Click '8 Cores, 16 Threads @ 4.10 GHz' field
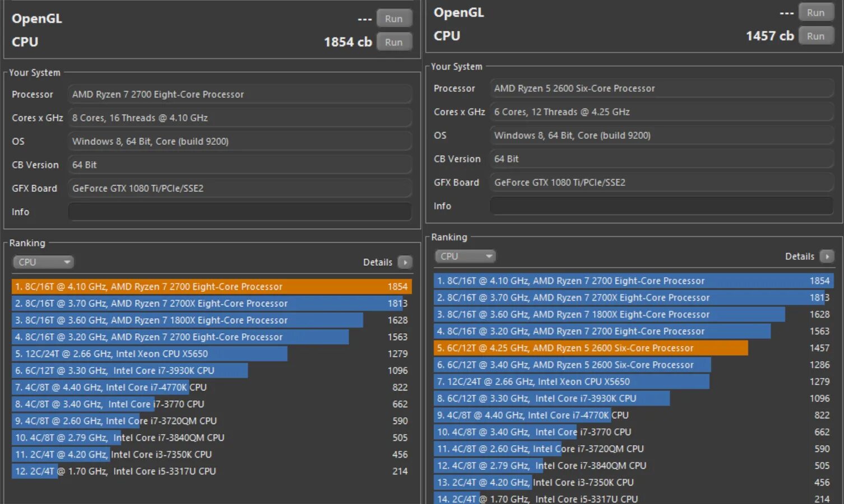The height and width of the screenshot is (504, 844). (240, 118)
